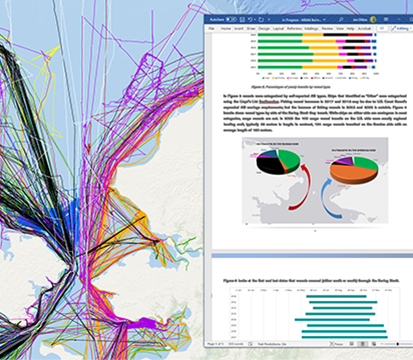The image size is (413, 360).
Task: Click the stacked bar chart's italic figure caption
Action: click(291, 87)
